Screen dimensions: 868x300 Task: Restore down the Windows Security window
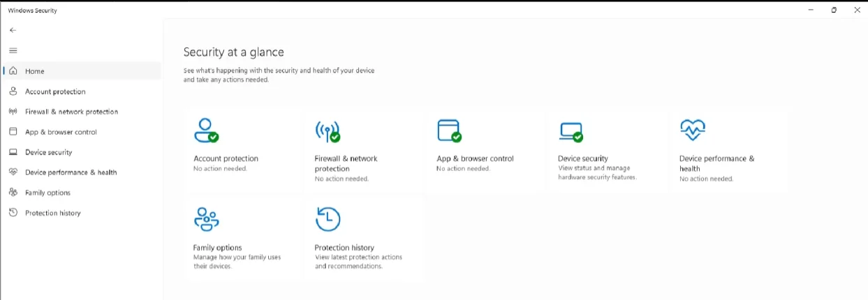(x=834, y=10)
